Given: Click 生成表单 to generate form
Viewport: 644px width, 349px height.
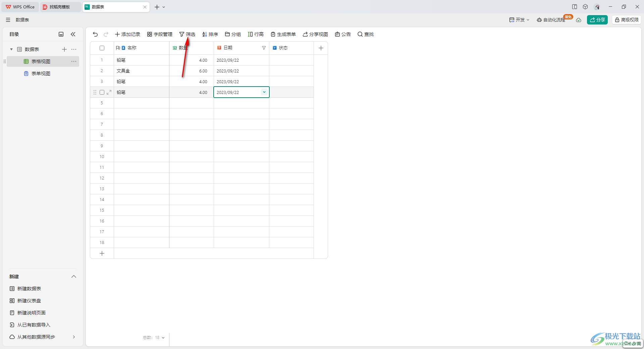Looking at the screenshot, I should pos(283,34).
